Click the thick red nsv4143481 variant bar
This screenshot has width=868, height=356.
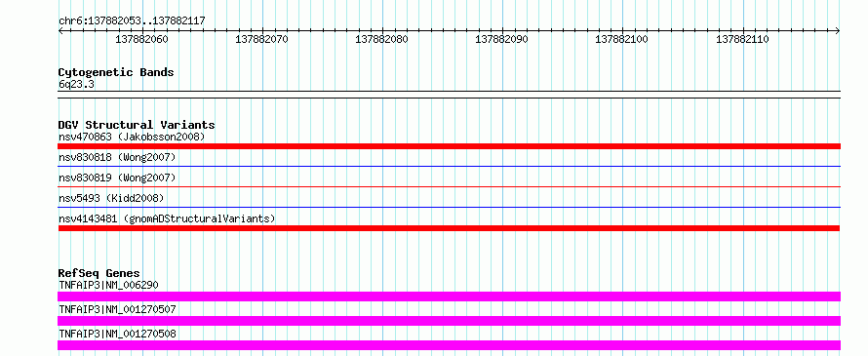tap(449, 228)
